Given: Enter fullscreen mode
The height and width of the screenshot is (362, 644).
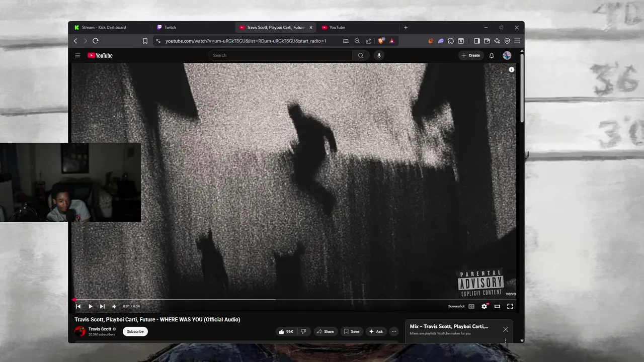Looking at the screenshot, I should pyautogui.click(x=510, y=306).
